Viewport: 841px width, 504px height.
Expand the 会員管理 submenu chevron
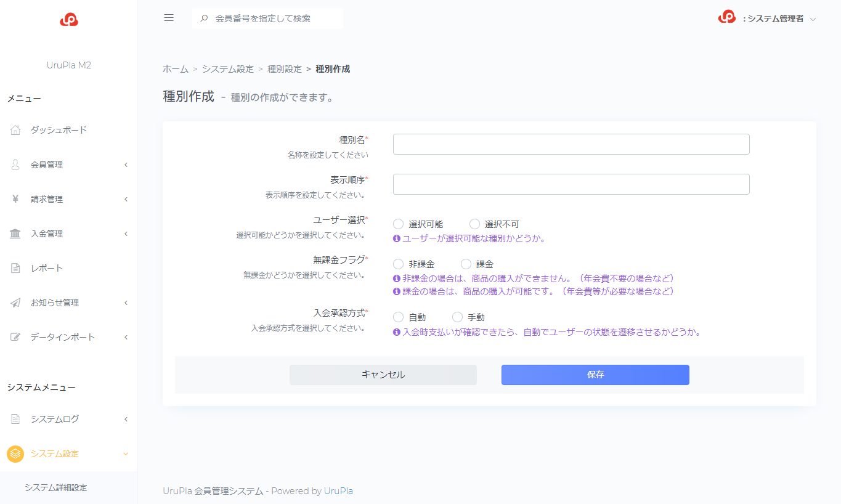126,165
